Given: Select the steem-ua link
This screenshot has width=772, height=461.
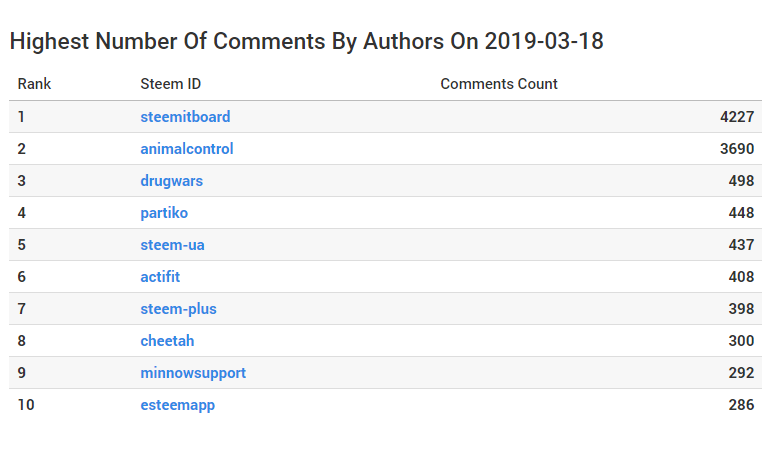Looking at the screenshot, I should click(173, 245).
